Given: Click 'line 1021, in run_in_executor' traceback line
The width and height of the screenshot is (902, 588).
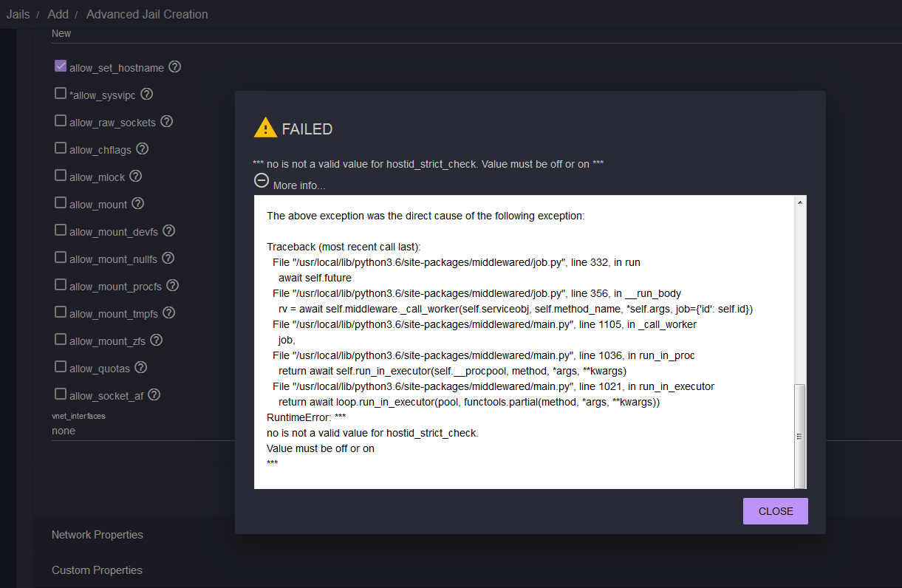Looking at the screenshot, I should [493, 386].
